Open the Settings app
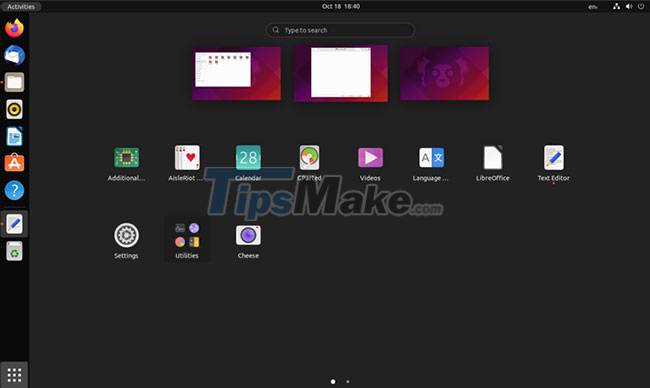The width and height of the screenshot is (650, 388). coord(126,241)
